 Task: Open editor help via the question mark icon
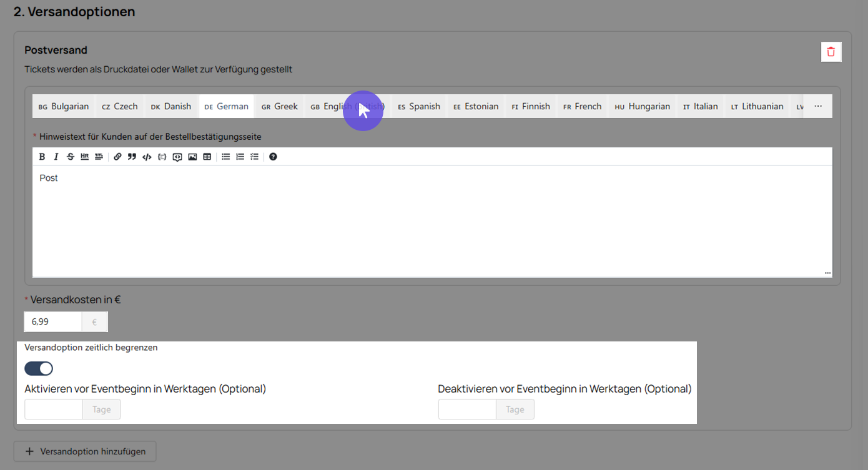273,157
